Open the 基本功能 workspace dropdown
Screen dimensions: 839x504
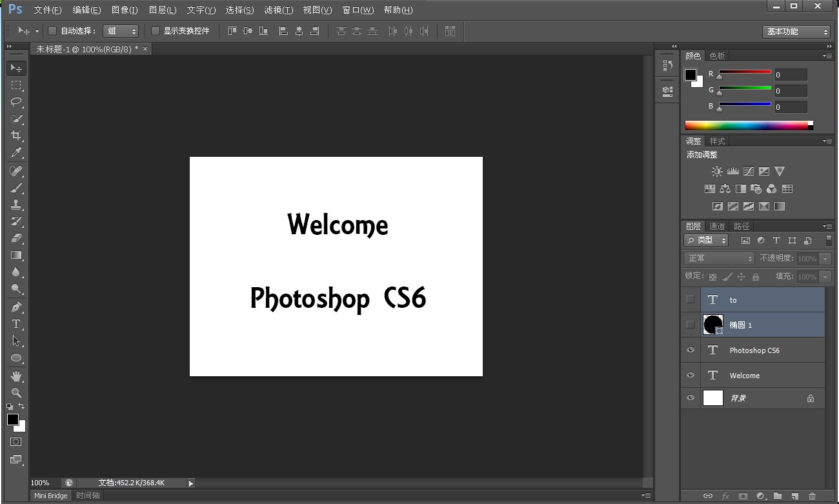click(x=796, y=32)
